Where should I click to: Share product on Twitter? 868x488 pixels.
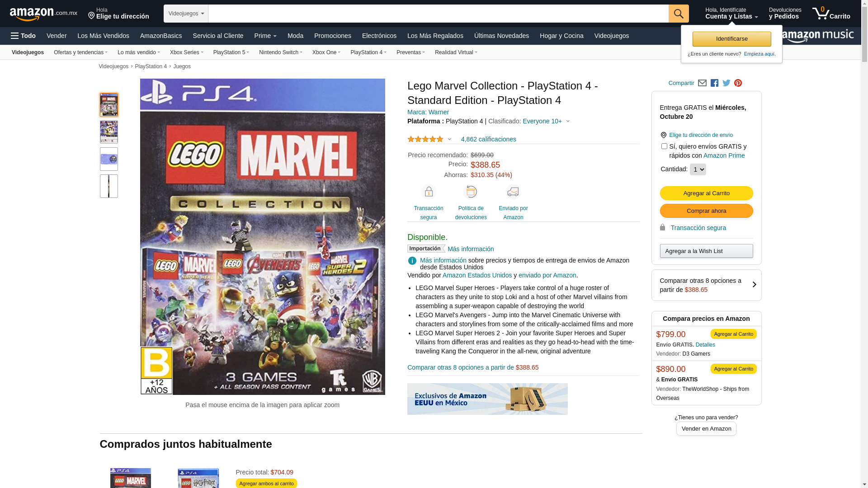(726, 83)
